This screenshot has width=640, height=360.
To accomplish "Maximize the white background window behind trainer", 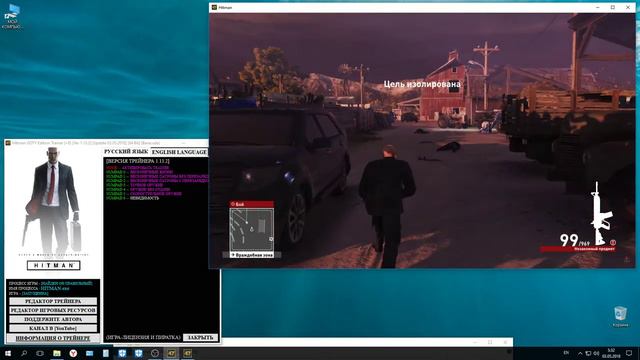I will [x=490, y=342].
